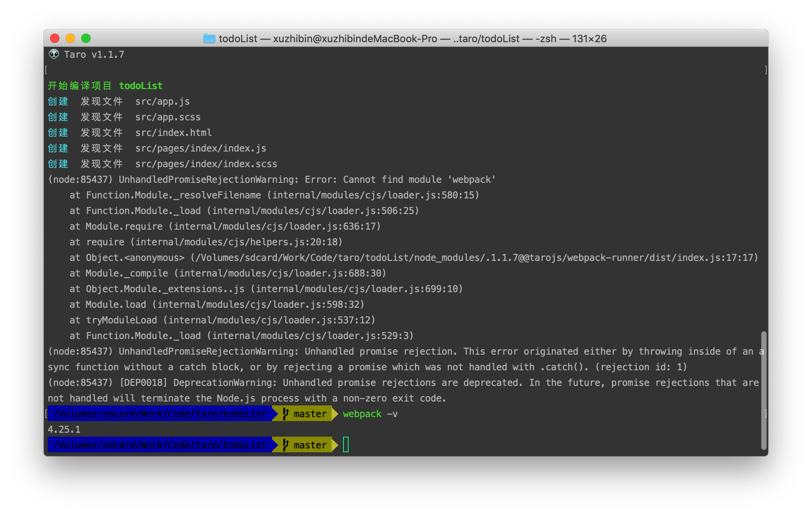This screenshot has height=514, width=812.
Task: Click the terminal vertical scrollbar
Action: [x=764, y=391]
